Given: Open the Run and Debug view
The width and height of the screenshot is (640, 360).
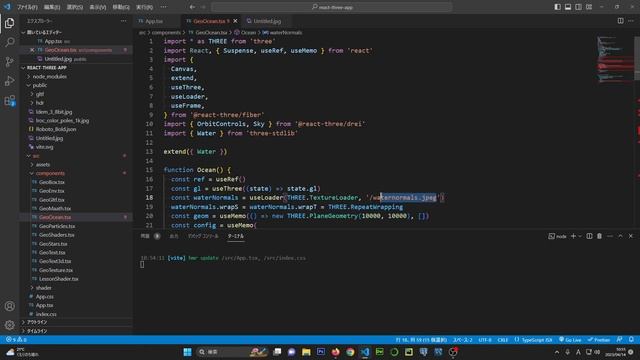Looking at the screenshot, I should (9, 81).
